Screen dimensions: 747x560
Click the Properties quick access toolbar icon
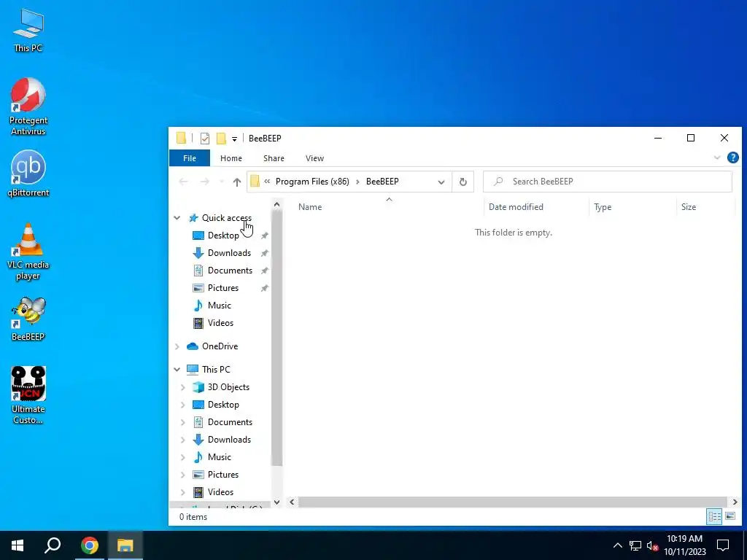pos(205,139)
